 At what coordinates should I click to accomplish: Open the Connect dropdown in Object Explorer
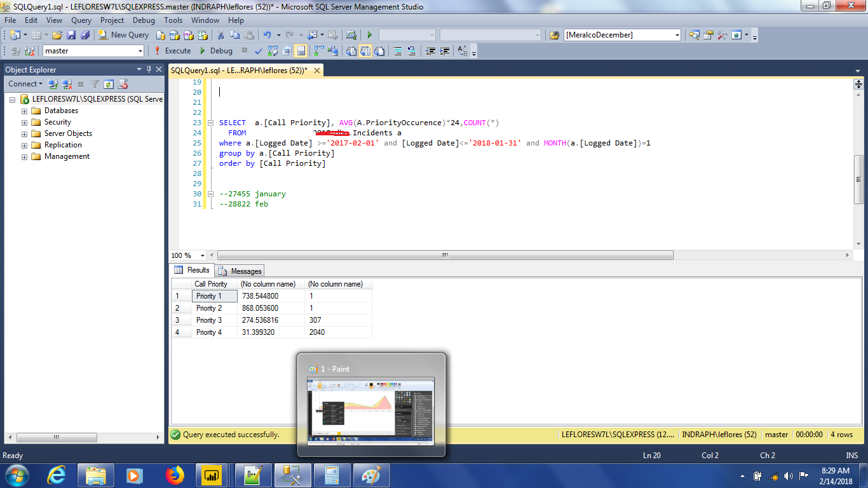pos(25,84)
